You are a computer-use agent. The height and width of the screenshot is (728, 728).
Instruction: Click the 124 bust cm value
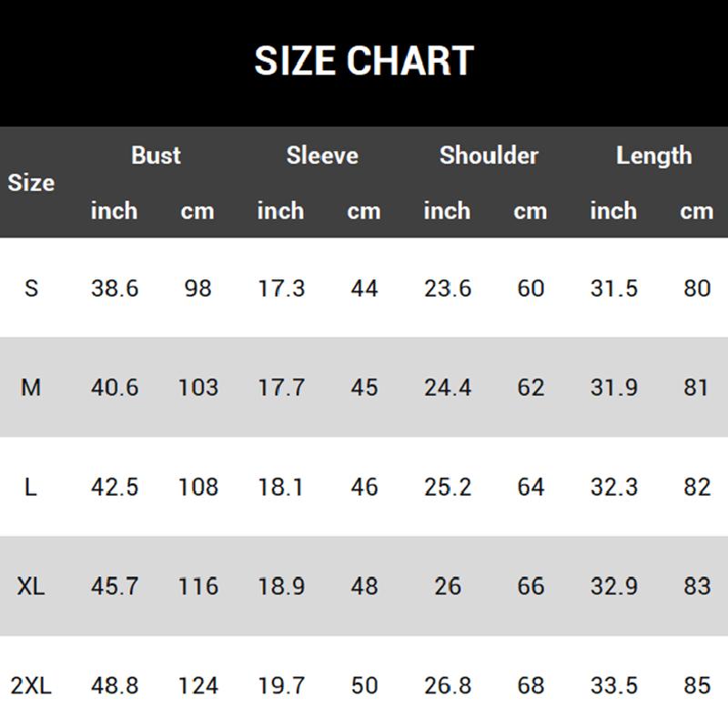pyautogui.click(x=197, y=685)
